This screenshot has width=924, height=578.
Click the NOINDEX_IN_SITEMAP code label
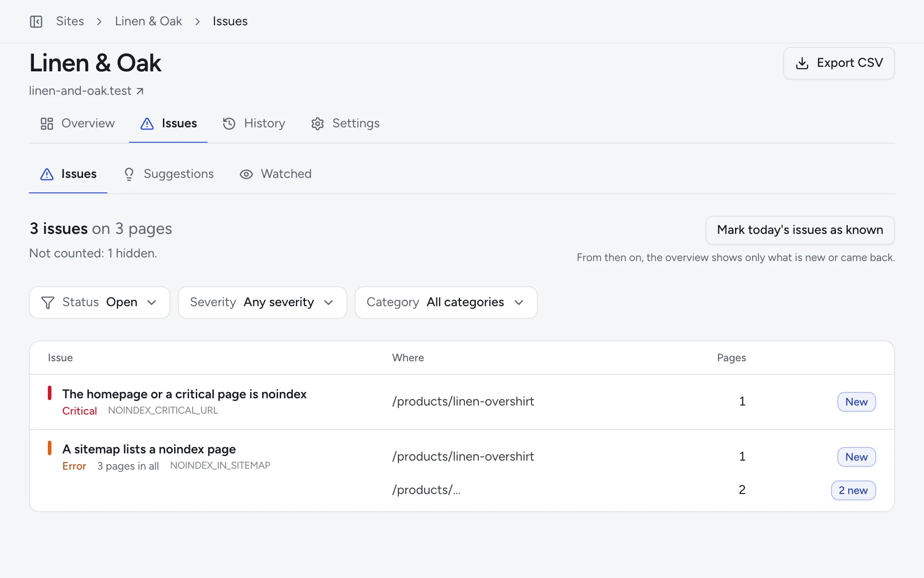tap(220, 466)
